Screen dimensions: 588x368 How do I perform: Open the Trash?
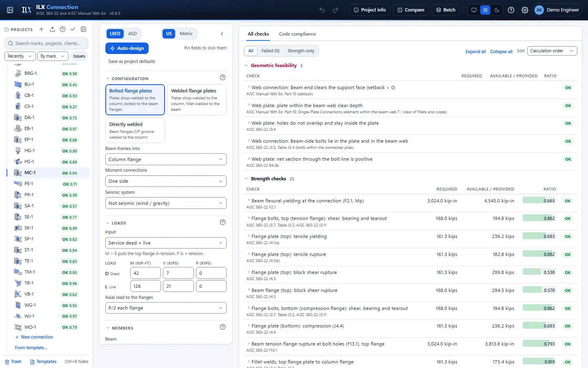(x=13, y=361)
